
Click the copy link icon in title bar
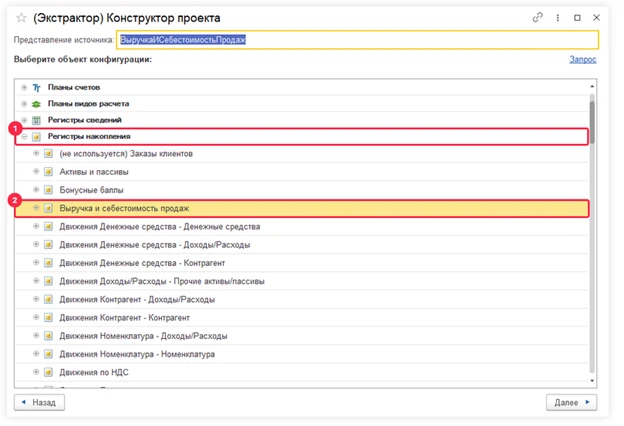pos(537,17)
